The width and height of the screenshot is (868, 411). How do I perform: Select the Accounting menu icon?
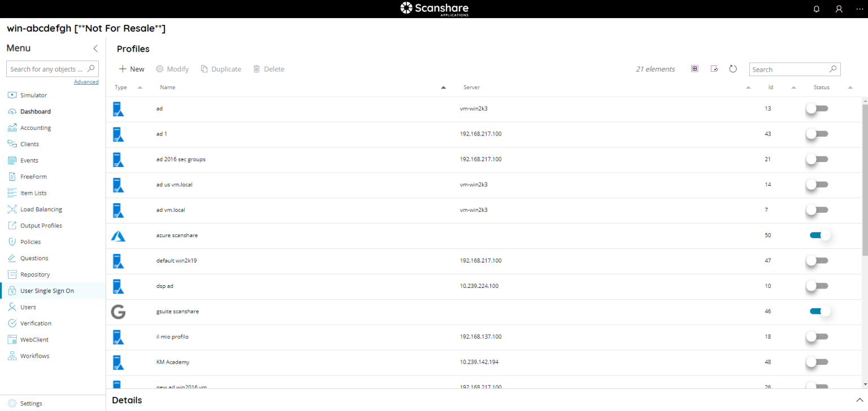coord(12,128)
